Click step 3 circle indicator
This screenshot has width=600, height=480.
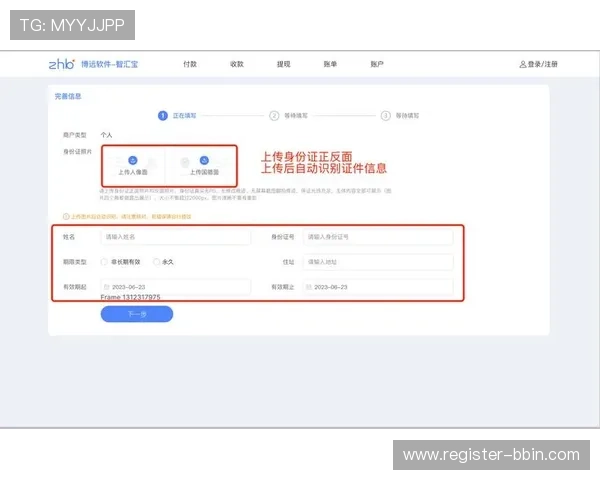point(385,116)
